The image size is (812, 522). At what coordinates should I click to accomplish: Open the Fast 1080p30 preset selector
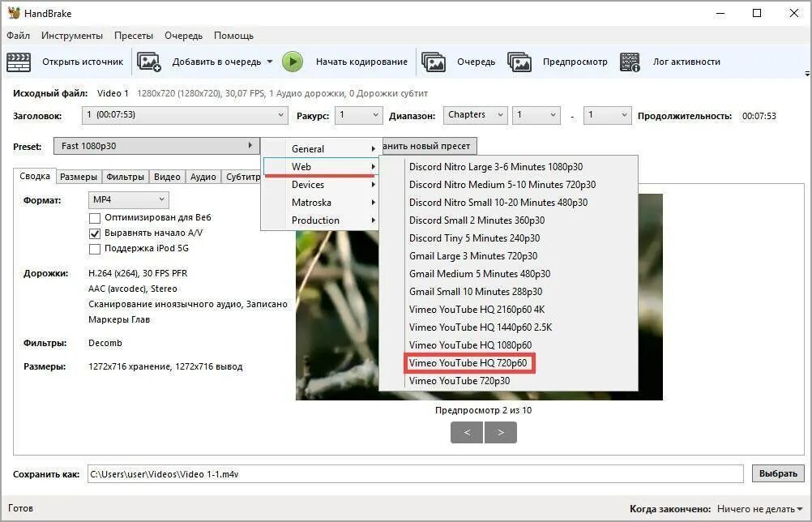156,146
